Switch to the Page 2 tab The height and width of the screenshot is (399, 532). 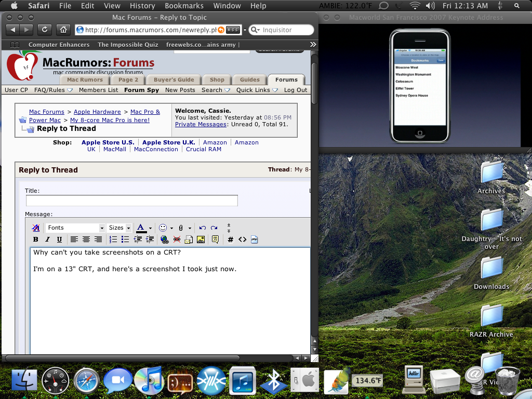128,79
